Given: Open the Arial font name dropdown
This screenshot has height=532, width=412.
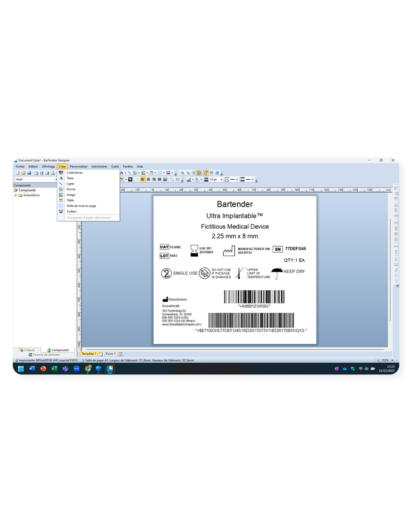Looking at the screenshot, I should (56, 180).
